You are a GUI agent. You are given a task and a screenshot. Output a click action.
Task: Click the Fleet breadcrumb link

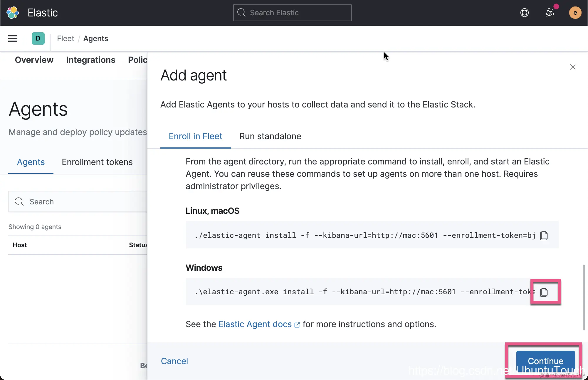point(65,38)
